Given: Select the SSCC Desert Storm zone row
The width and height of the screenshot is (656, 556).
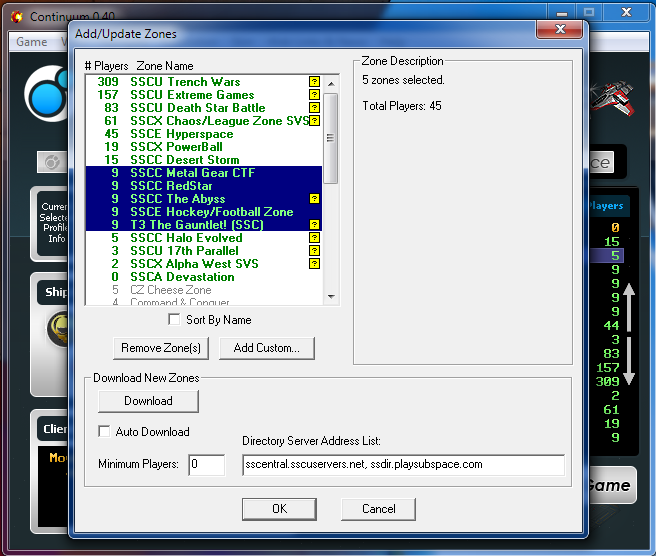Looking at the screenshot, I should pos(204,159).
